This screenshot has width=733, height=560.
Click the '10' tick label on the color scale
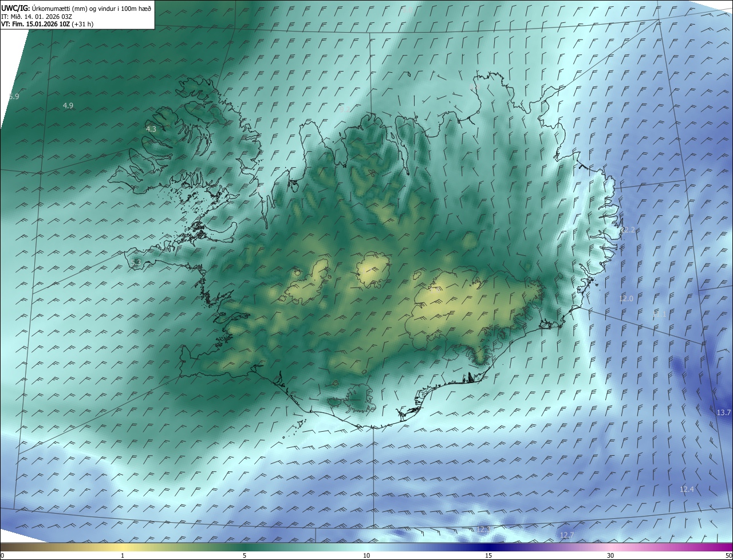pyautogui.click(x=366, y=555)
